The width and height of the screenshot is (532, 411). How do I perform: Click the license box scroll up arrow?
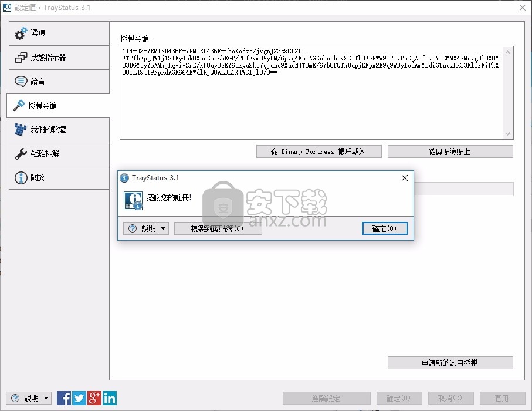[x=507, y=52]
